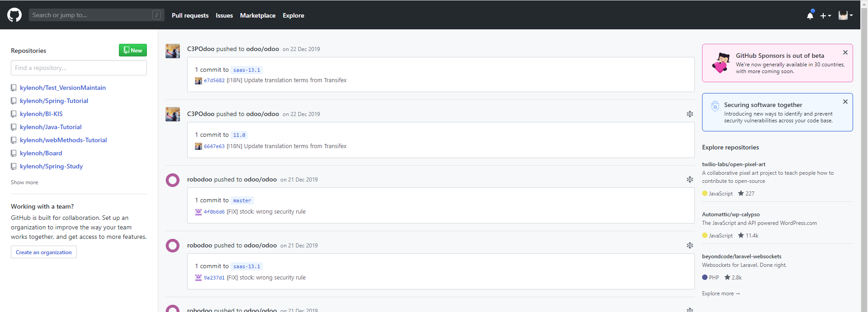Click the PHP language color dot

pyautogui.click(x=705, y=277)
